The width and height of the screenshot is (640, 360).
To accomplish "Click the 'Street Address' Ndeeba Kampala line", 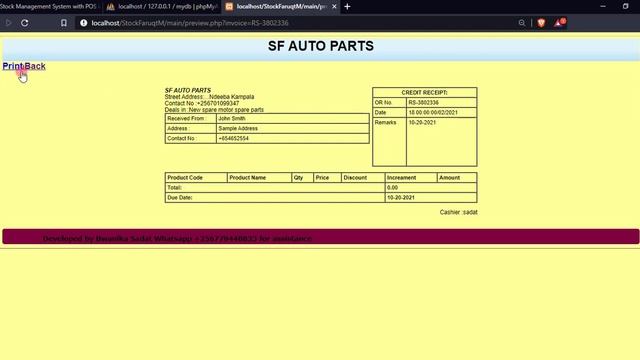I will (x=209, y=97).
